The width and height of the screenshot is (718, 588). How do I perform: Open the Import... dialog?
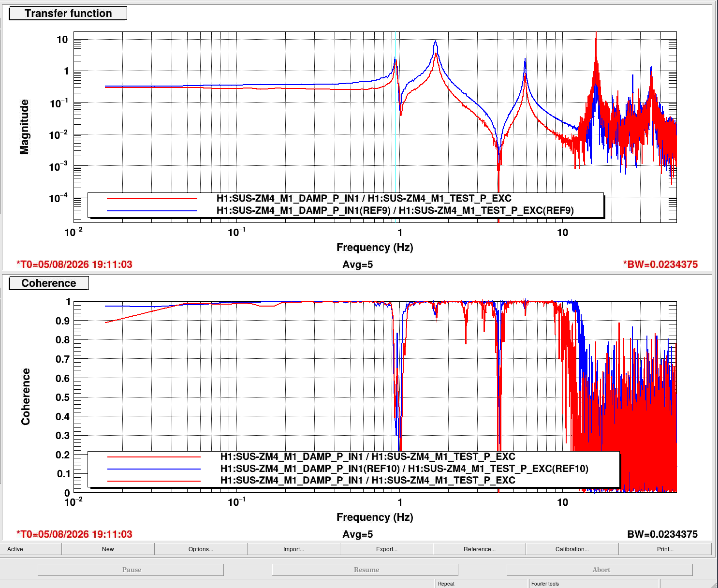point(293,549)
